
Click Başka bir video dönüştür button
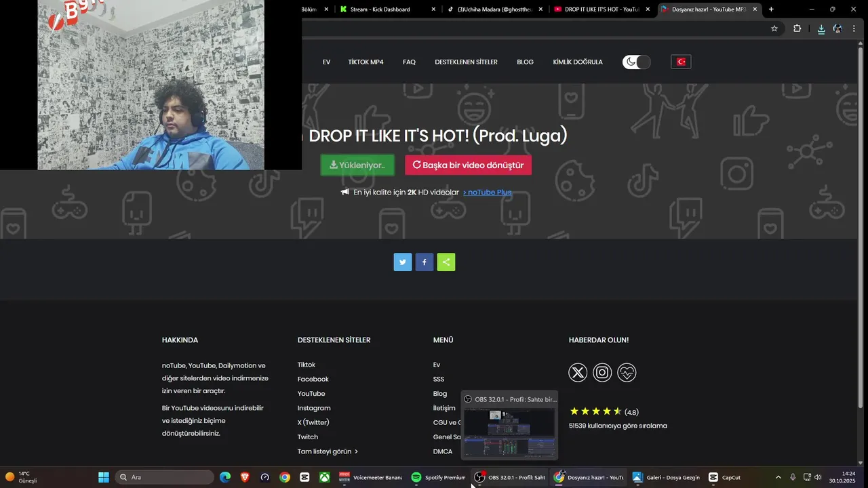469,165
